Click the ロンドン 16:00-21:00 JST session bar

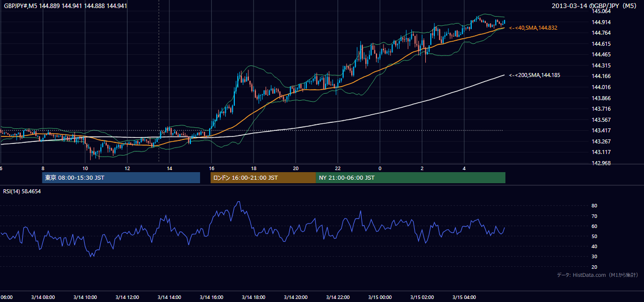[263, 178]
